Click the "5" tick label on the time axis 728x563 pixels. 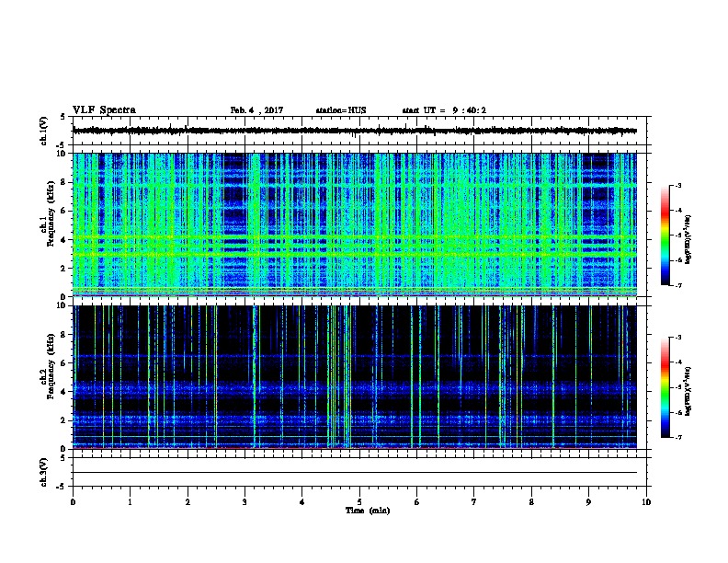click(x=359, y=502)
